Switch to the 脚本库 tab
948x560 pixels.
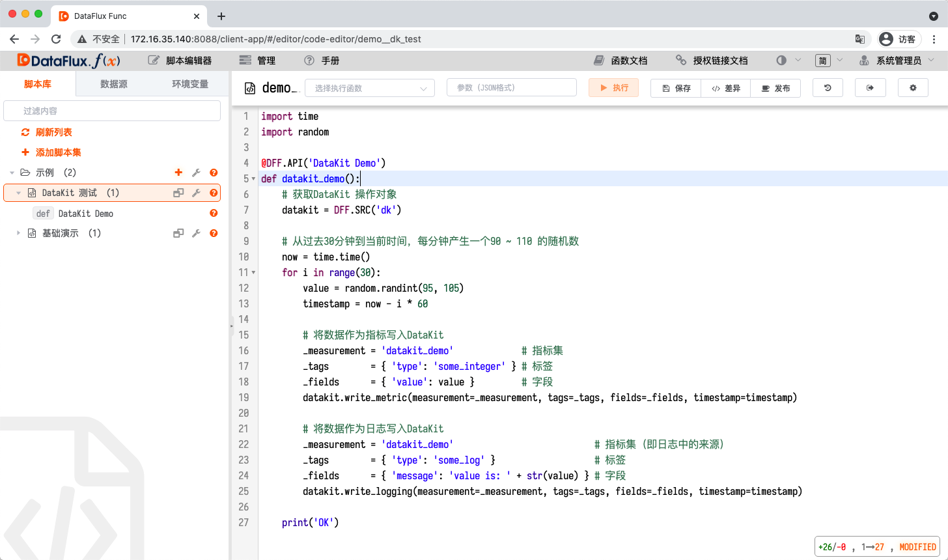(38, 84)
